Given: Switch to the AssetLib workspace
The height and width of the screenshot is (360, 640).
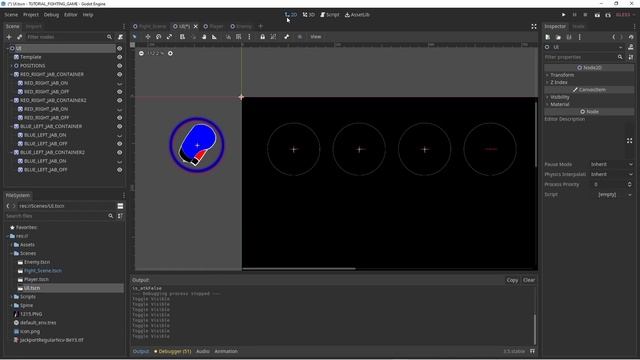Looking at the screenshot, I should pyautogui.click(x=357, y=15).
